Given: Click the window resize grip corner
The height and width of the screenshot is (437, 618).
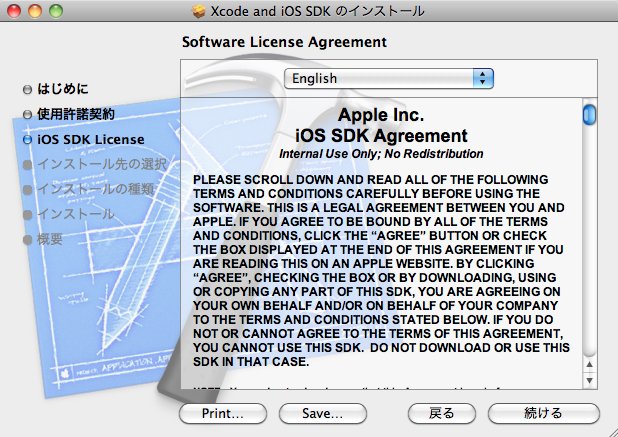Looking at the screenshot, I should (612, 431).
